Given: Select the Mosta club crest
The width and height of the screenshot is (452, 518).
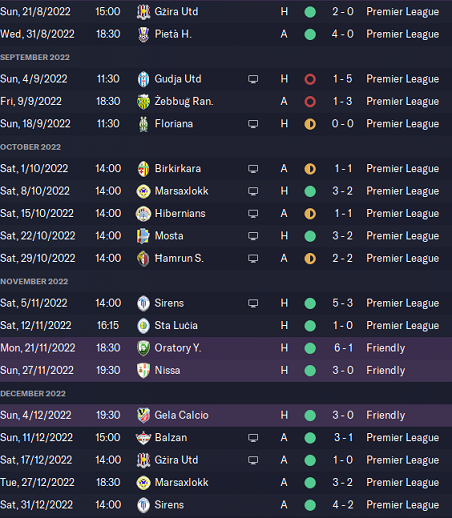Looking at the screenshot, I should 143,236.
